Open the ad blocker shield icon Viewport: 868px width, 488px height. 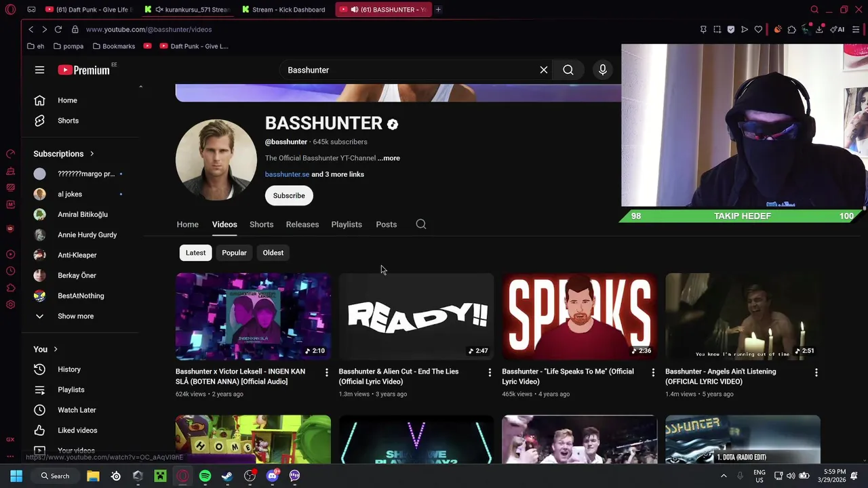point(730,29)
